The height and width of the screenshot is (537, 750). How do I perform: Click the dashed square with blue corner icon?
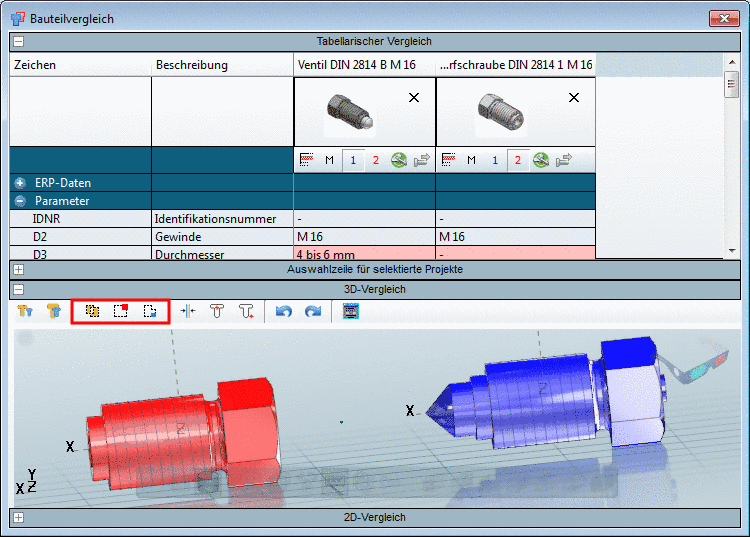(x=150, y=311)
